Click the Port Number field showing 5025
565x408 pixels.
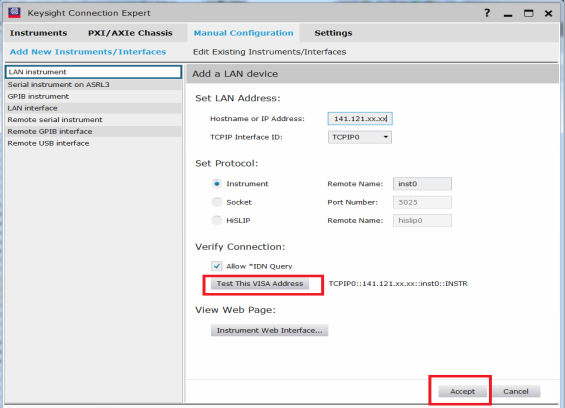422,202
